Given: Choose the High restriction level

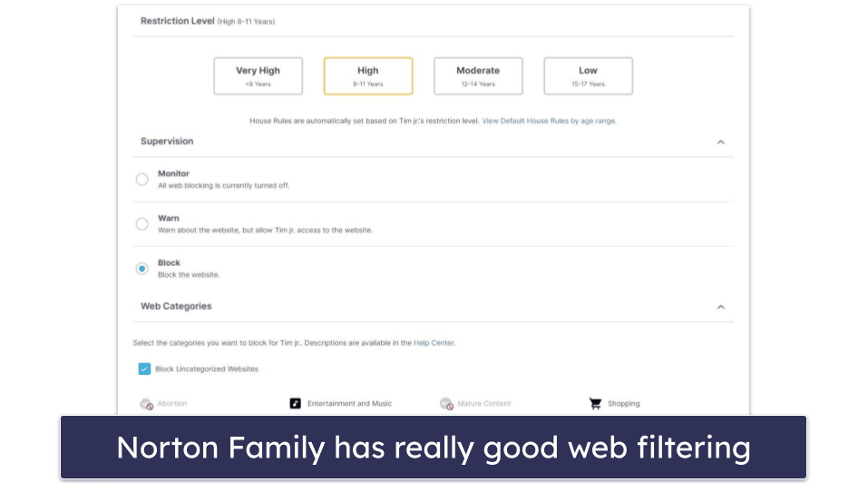Looking at the screenshot, I should coord(368,76).
